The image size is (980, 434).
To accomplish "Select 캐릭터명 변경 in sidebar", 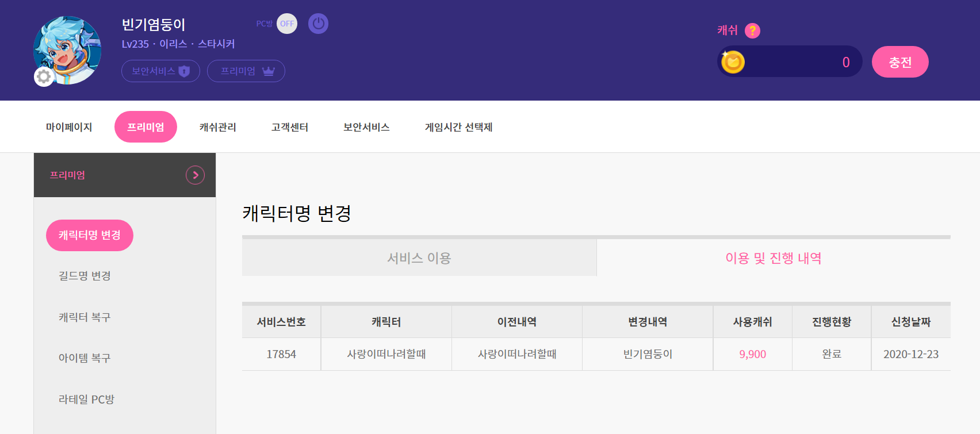I will (90, 235).
